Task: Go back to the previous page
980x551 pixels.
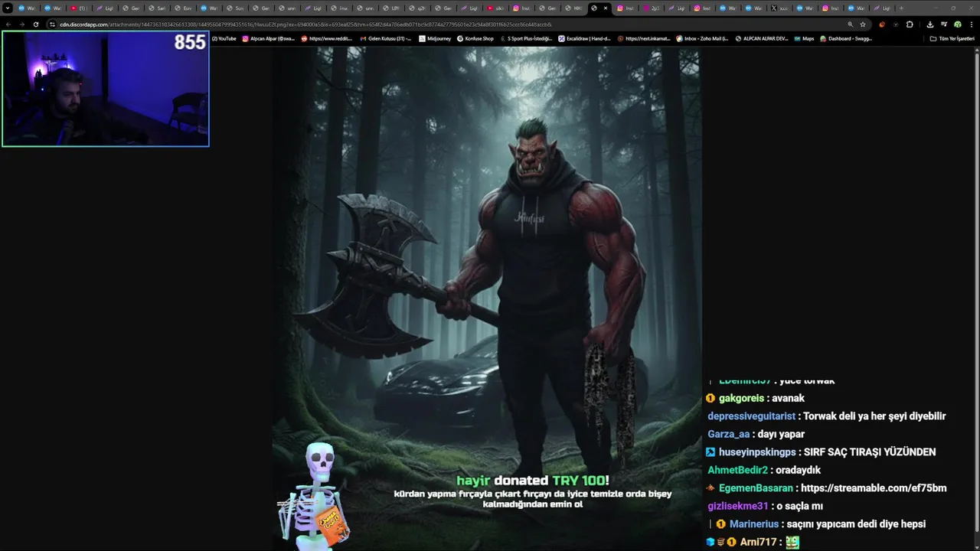Action: click(x=8, y=24)
